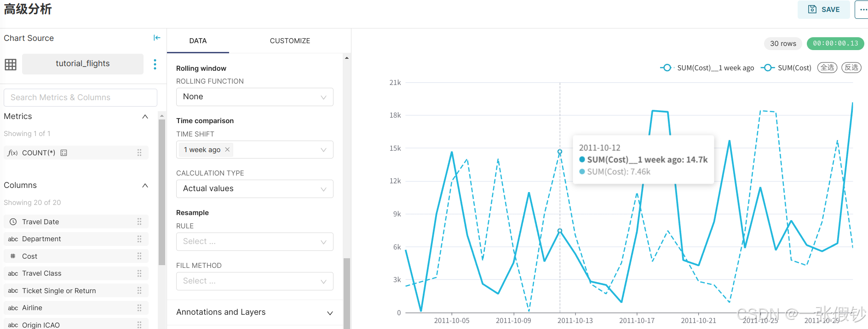
Task: Click the drag handle on the Airline column
Action: pos(139,308)
